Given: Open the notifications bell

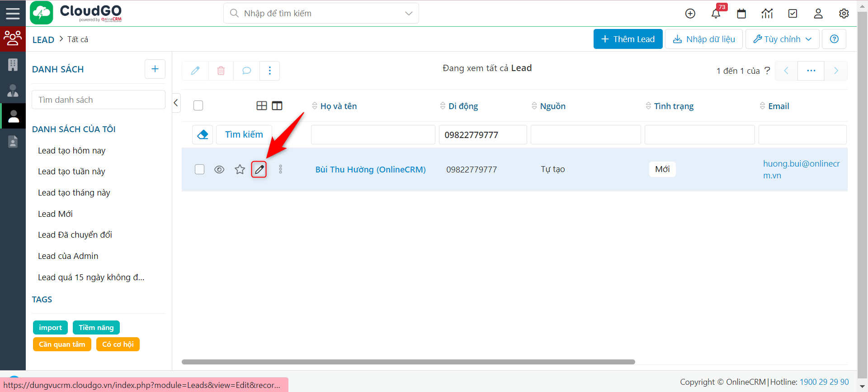Looking at the screenshot, I should (x=716, y=14).
